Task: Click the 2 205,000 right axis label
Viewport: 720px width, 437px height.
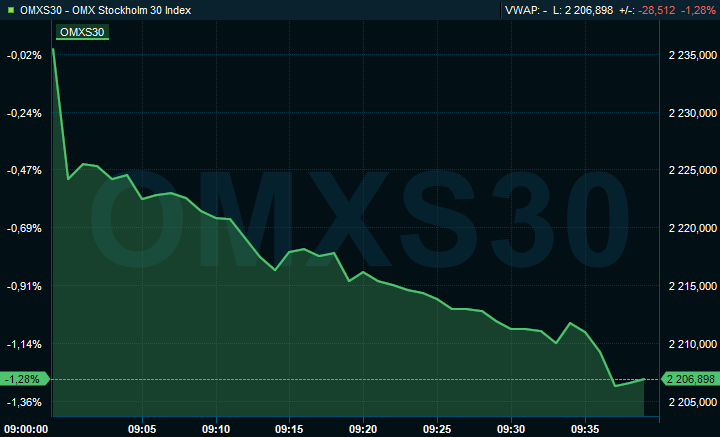Action: tap(692, 402)
